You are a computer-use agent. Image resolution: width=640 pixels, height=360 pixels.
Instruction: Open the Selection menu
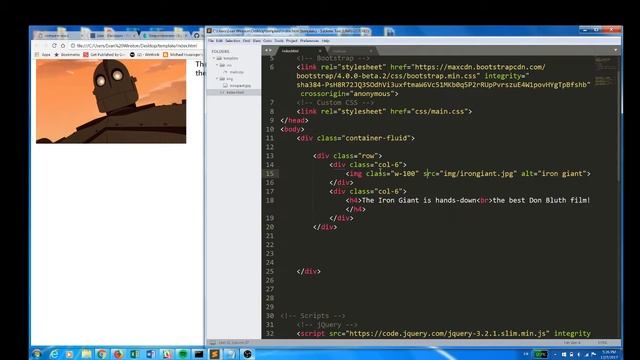(233, 41)
